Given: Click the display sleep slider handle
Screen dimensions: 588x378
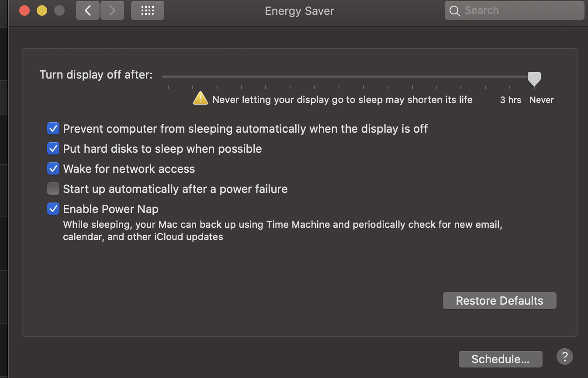Looking at the screenshot, I should pos(534,79).
